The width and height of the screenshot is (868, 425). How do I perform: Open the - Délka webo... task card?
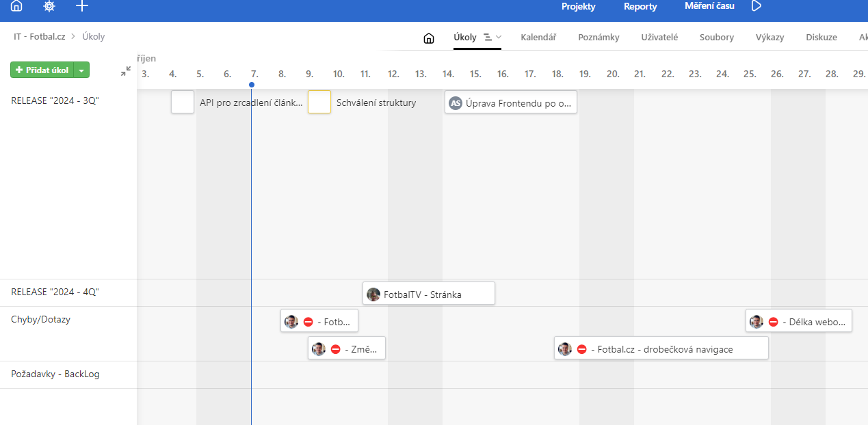point(799,321)
